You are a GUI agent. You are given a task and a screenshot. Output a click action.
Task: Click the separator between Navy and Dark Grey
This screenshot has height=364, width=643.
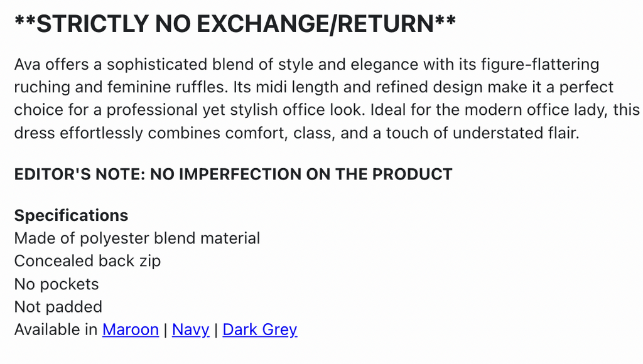click(216, 329)
